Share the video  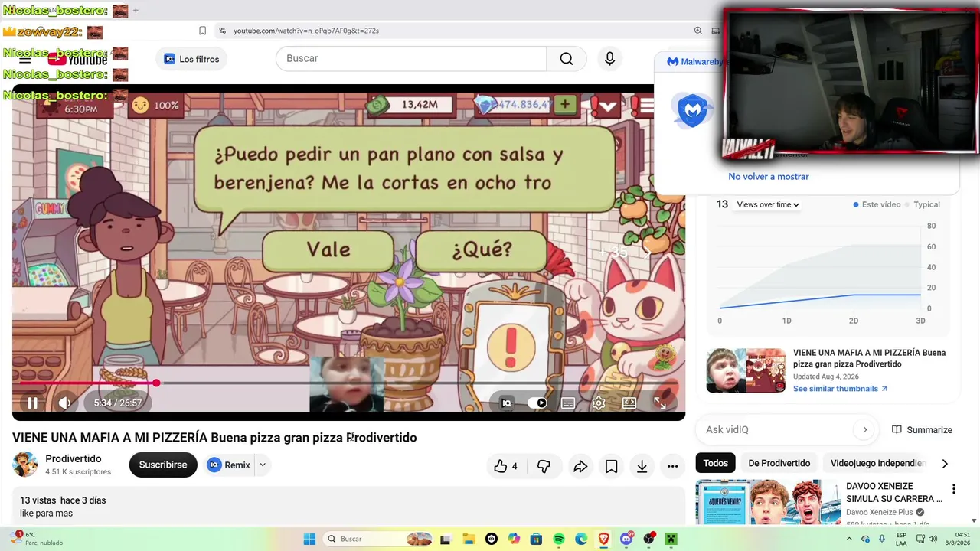point(580,465)
